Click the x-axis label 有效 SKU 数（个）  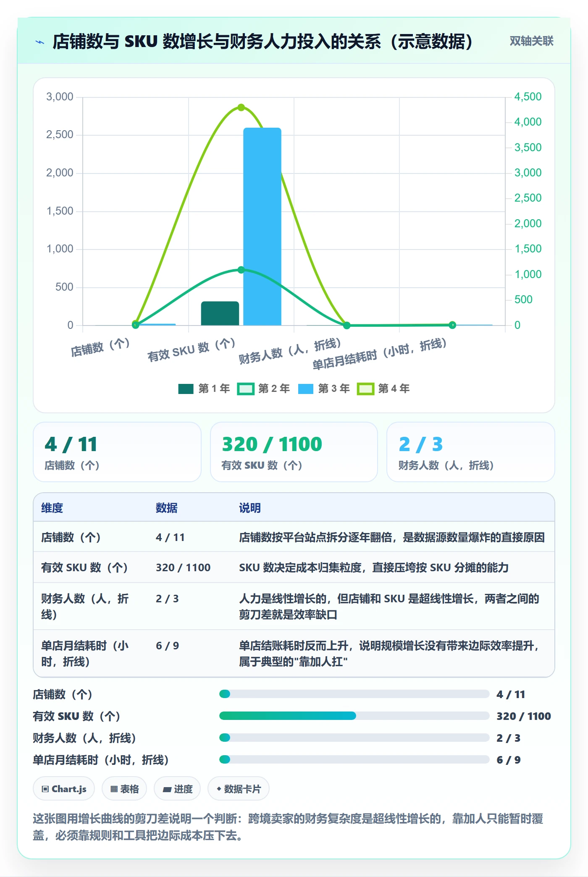point(191,350)
